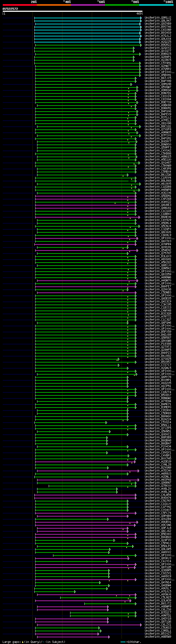This screenshot has height=644, width=176.
Task: Select the UniRef100_B6TJI5 entry
Action: [x=158, y=78]
